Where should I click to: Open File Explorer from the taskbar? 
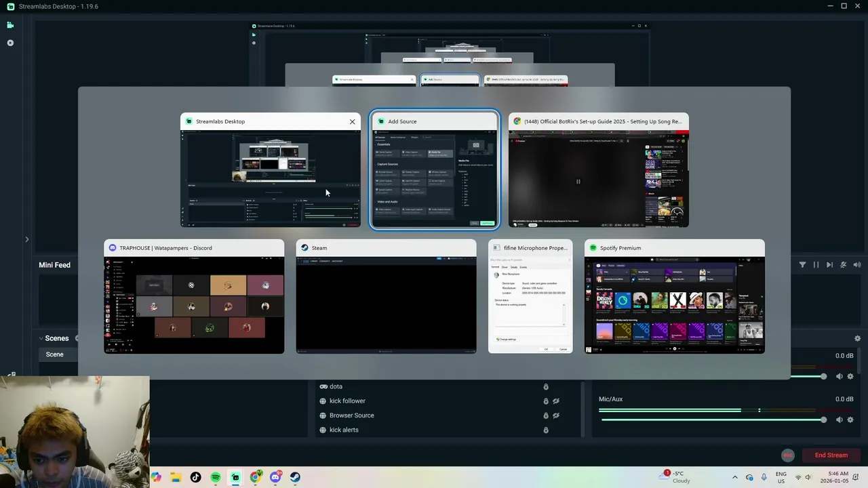point(176,477)
